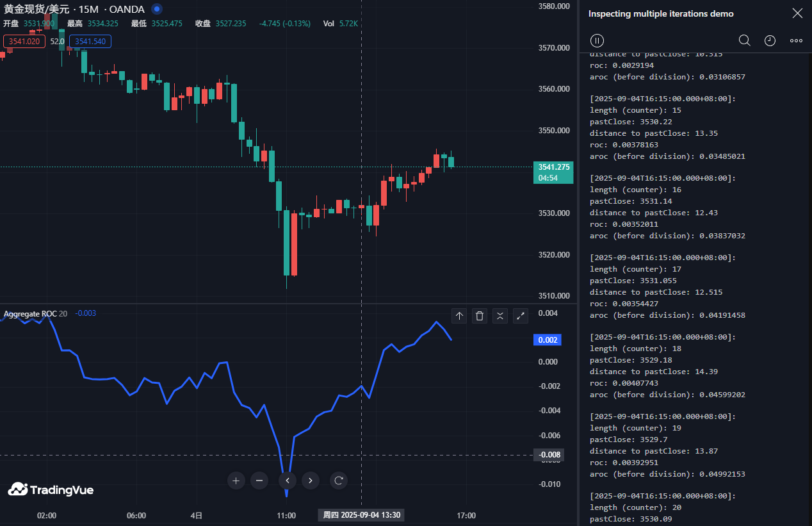This screenshot has width=812, height=526.
Task: Select the Aggregate ROC indicator title
Action: [30, 314]
